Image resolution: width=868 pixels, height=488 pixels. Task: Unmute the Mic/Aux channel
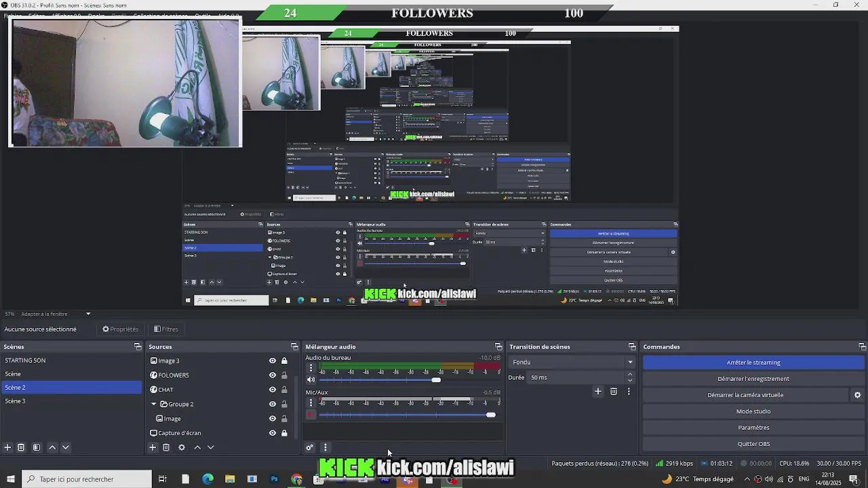click(x=311, y=415)
